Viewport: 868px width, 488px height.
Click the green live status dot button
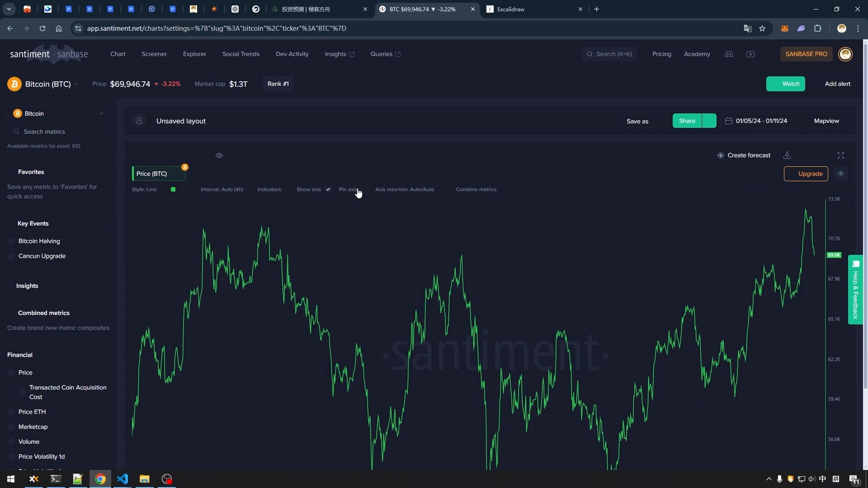click(840, 174)
